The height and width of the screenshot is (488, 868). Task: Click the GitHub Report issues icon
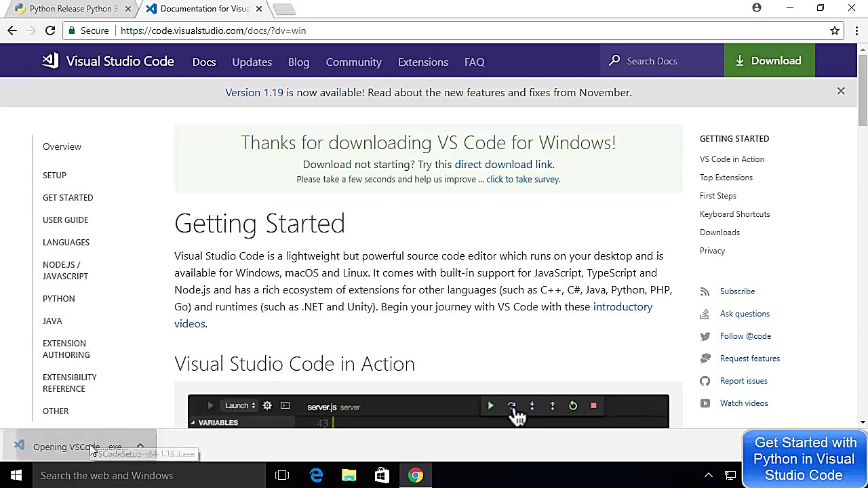coord(705,381)
